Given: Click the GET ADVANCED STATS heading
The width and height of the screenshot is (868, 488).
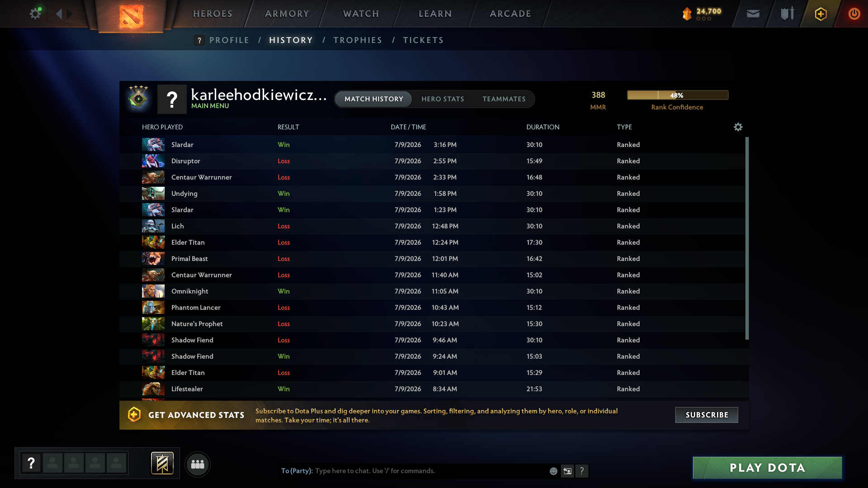Looking at the screenshot, I should pyautogui.click(x=196, y=415).
